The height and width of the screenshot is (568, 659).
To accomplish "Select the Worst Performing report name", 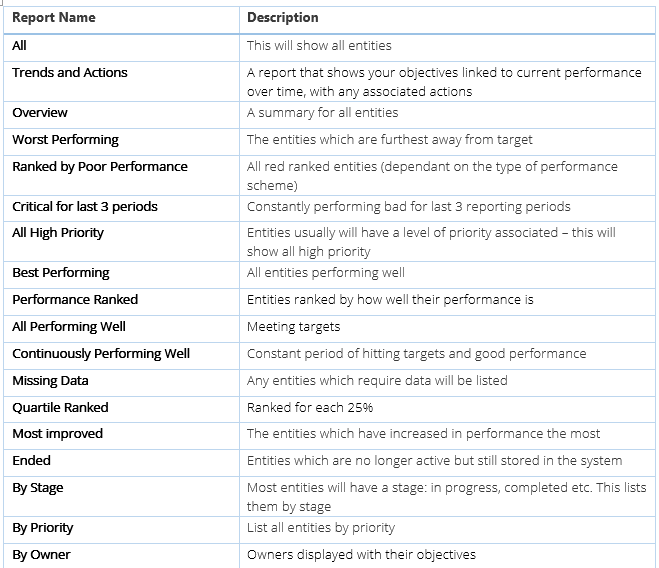I will tap(66, 140).
